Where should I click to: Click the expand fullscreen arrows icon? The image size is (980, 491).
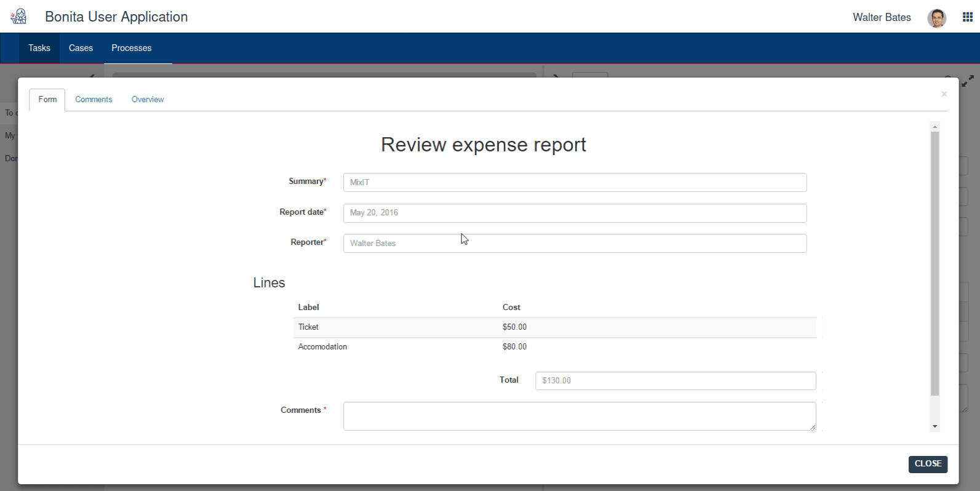(968, 81)
